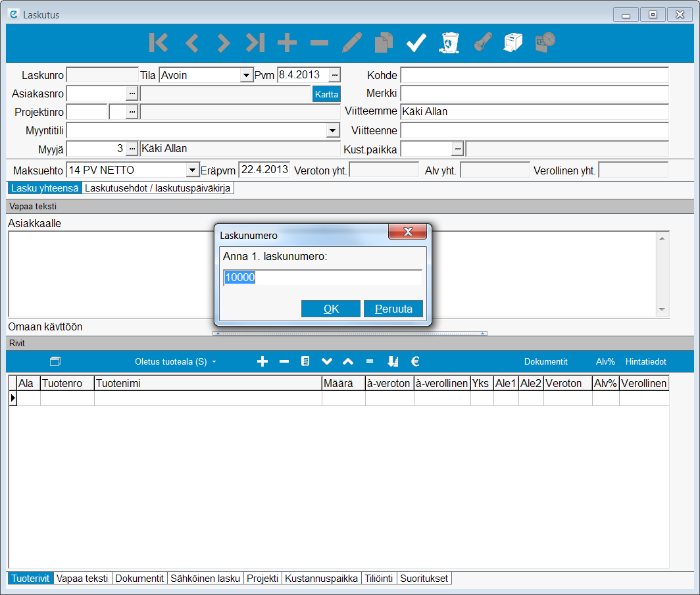
Task: Open the Tila status dropdown
Action: 246,75
